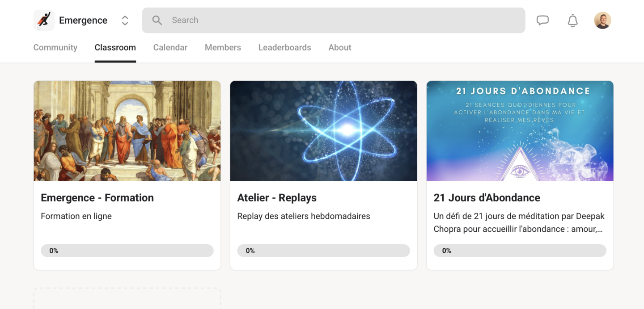
Task: Open the Emergence - Formation course title
Action: (97, 198)
